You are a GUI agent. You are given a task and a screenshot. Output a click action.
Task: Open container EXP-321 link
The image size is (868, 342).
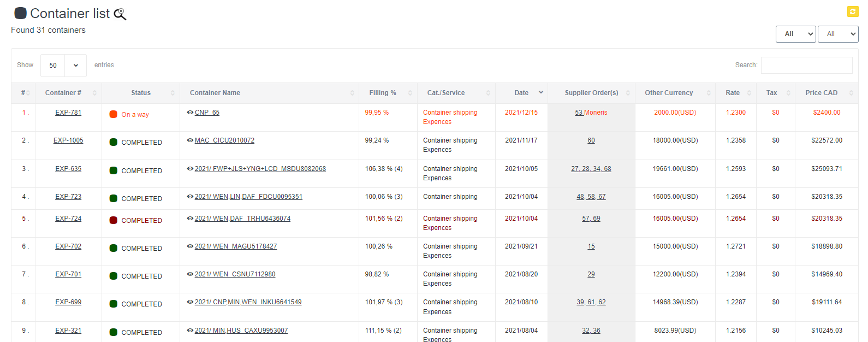tap(68, 331)
